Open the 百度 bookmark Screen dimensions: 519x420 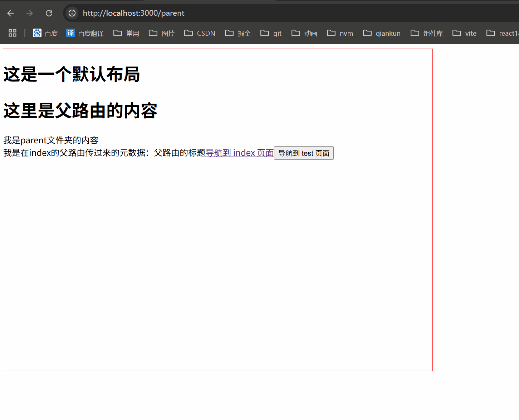point(45,33)
